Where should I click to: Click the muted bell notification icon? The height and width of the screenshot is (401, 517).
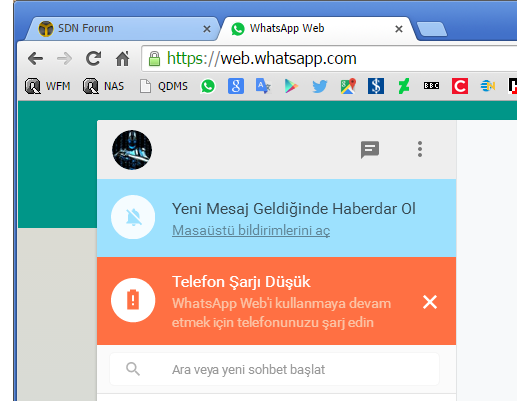[133, 217]
